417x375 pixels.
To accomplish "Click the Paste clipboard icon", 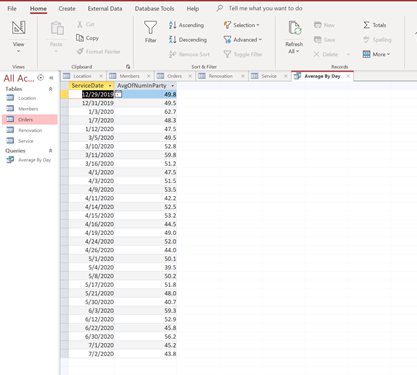I will tap(57, 28).
